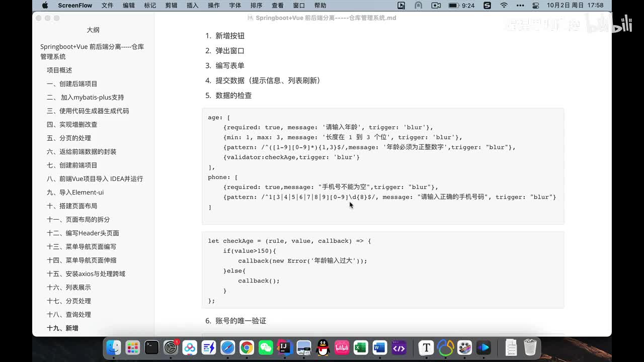
Task: Switch to IntelliJ IDEA in the Dock
Action: point(285,347)
